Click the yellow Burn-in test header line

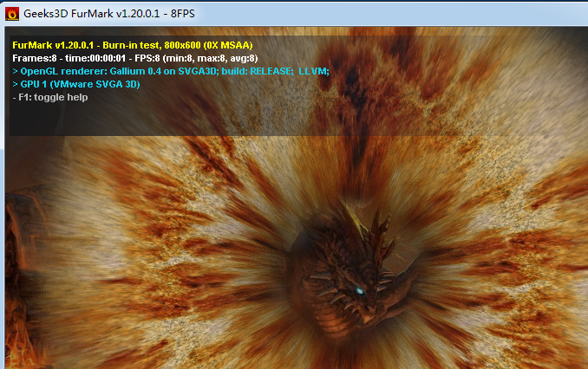point(133,45)
